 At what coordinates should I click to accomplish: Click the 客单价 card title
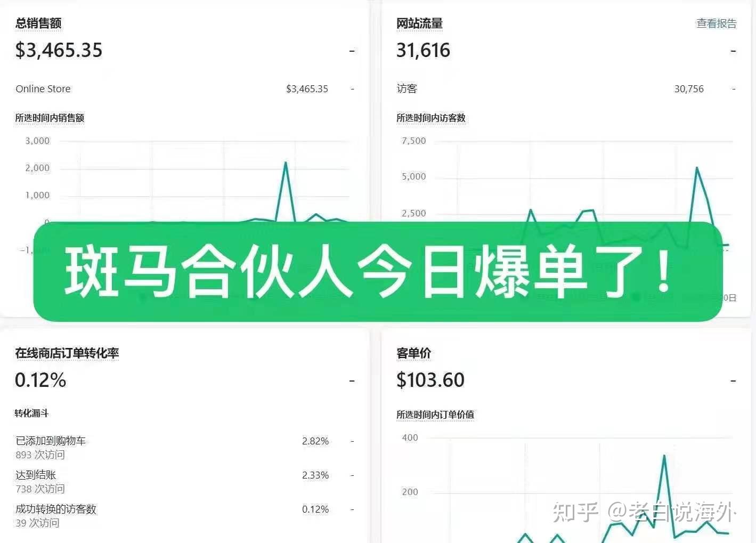[x=413, y=353]
